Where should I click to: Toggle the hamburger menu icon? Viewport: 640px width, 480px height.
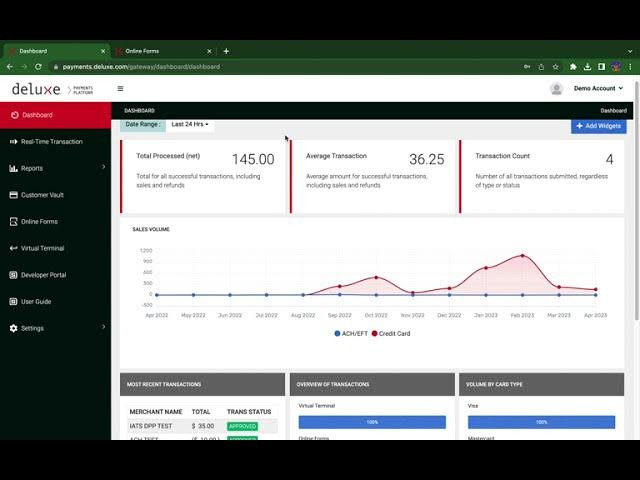click(x=120, y=89)
